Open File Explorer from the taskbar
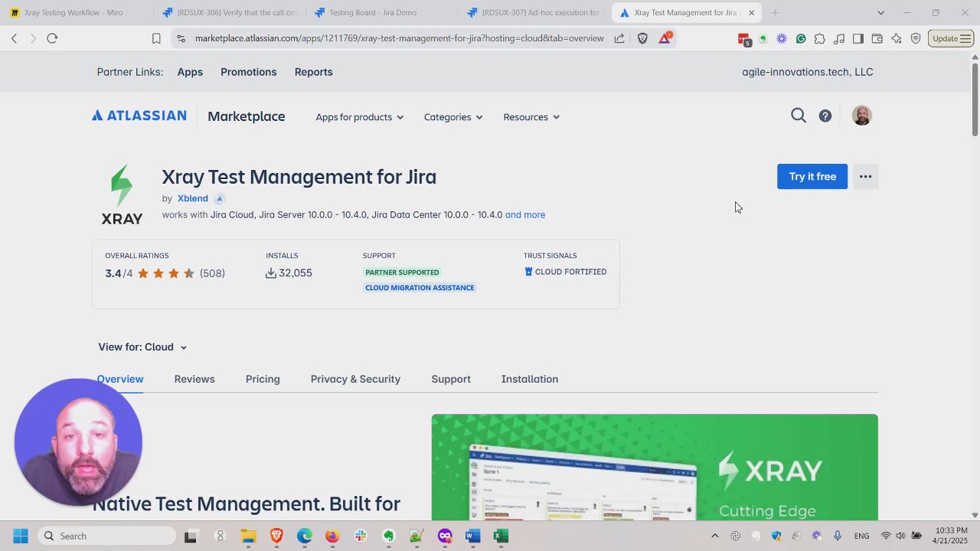Screen dimensions: 980x551 [x=248, y=536]
